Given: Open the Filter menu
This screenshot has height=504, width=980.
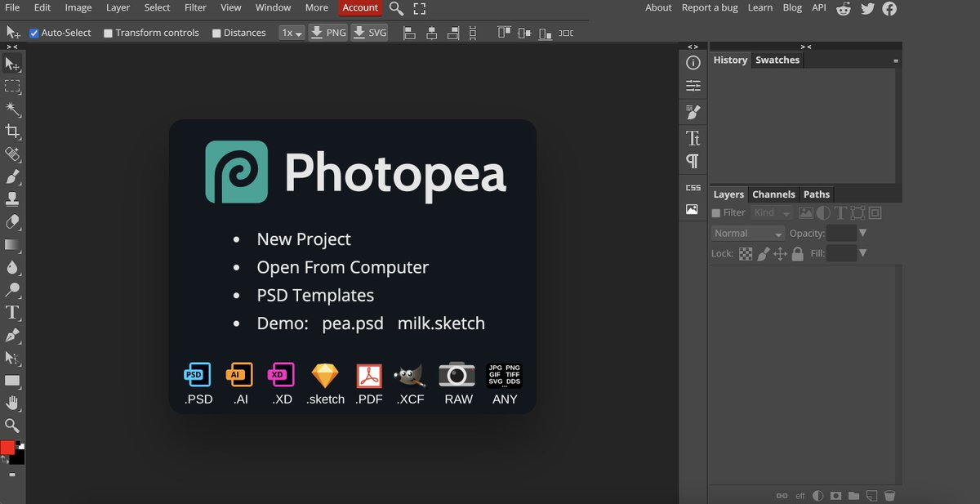Looking at the screenshot, I should (x=195, y=7).
